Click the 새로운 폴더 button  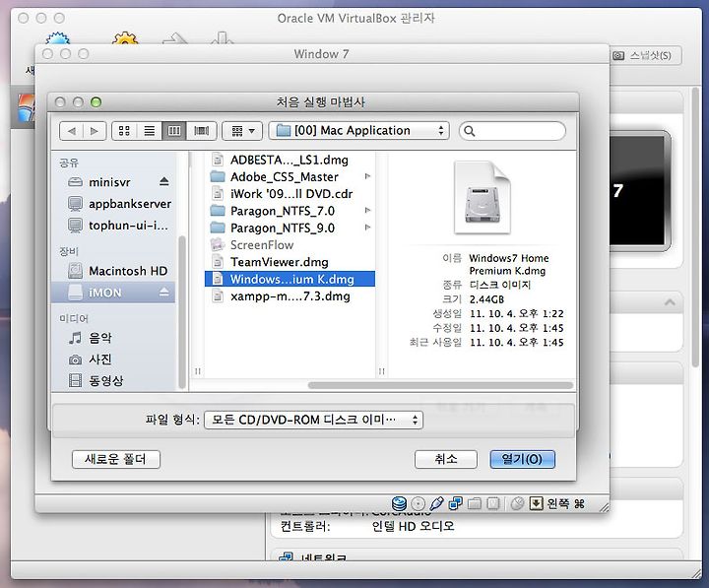(116, 459)
